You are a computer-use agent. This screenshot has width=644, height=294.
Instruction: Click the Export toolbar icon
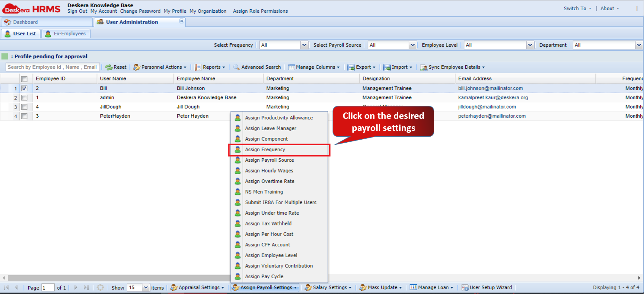click(x=362, y=67)
